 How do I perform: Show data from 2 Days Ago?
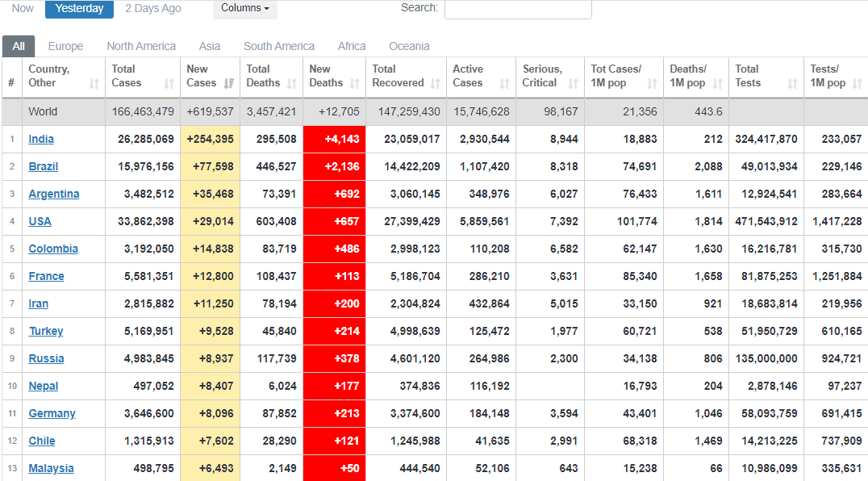[x=152, y=8]
